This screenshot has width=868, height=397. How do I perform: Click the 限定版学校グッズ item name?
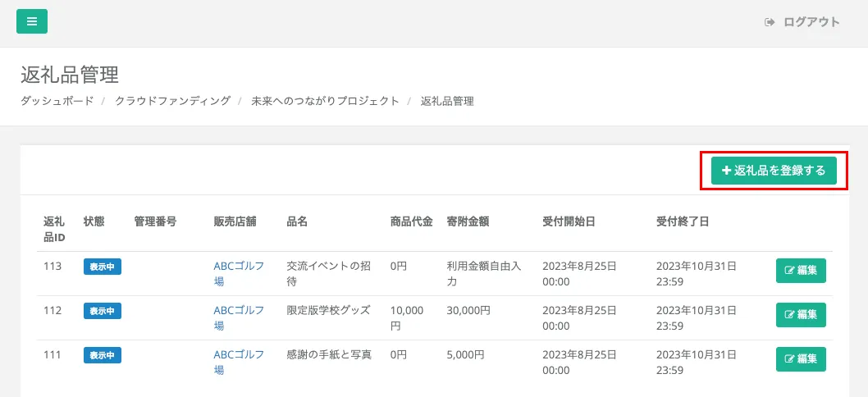[328, 310]
